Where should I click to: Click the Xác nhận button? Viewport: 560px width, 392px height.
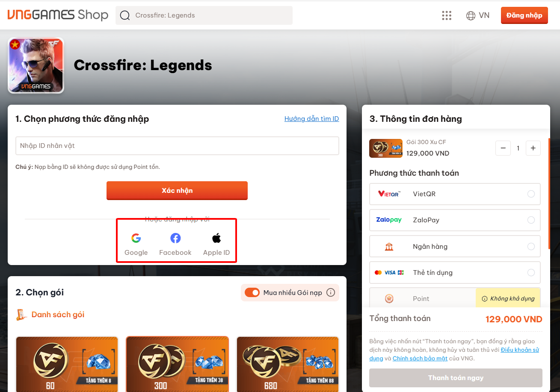[177, 191]
